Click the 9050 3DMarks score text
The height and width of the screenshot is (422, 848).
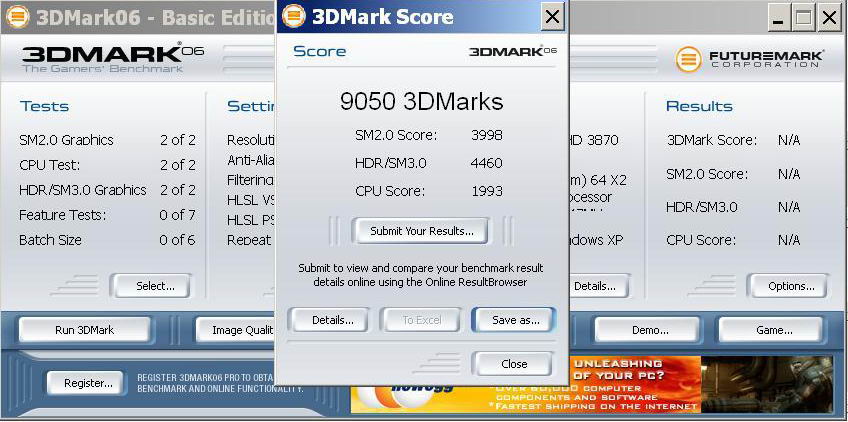click(421, 101)
